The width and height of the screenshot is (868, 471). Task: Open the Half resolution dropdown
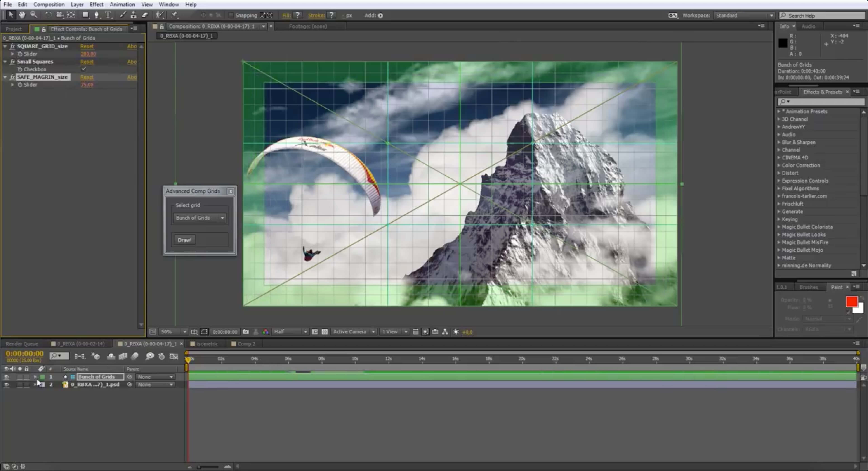290,332
